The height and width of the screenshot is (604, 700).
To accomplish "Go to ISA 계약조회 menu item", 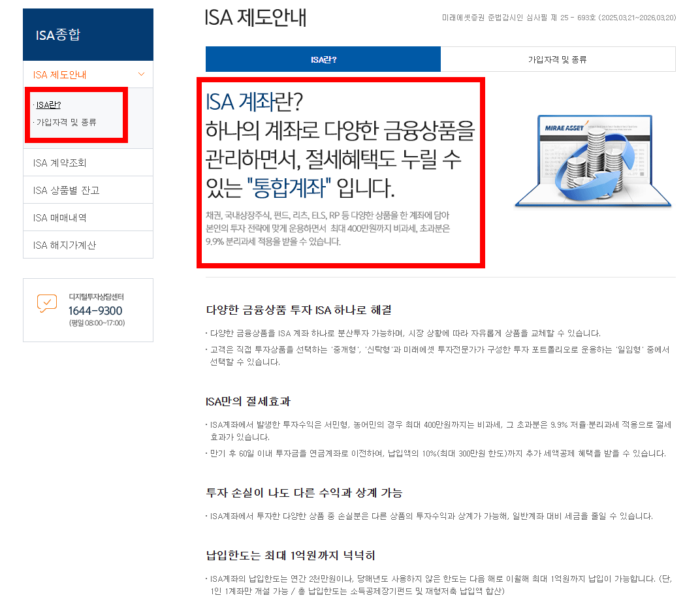I will point(88,163).
